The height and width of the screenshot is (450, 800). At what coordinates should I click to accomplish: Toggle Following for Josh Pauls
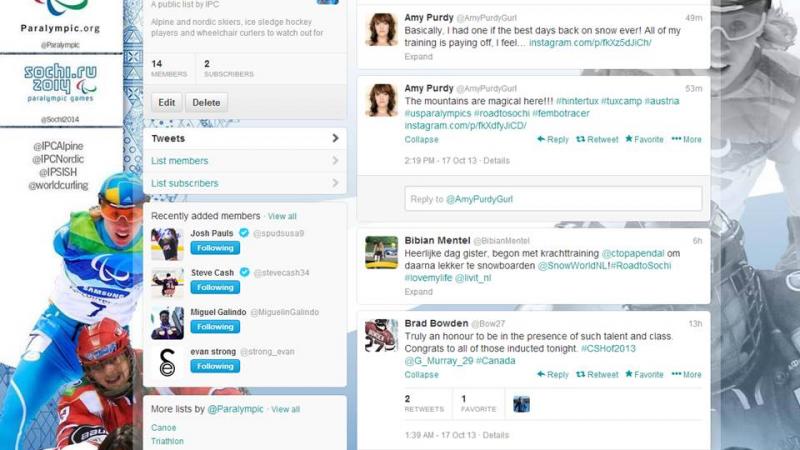click(215, 248)
